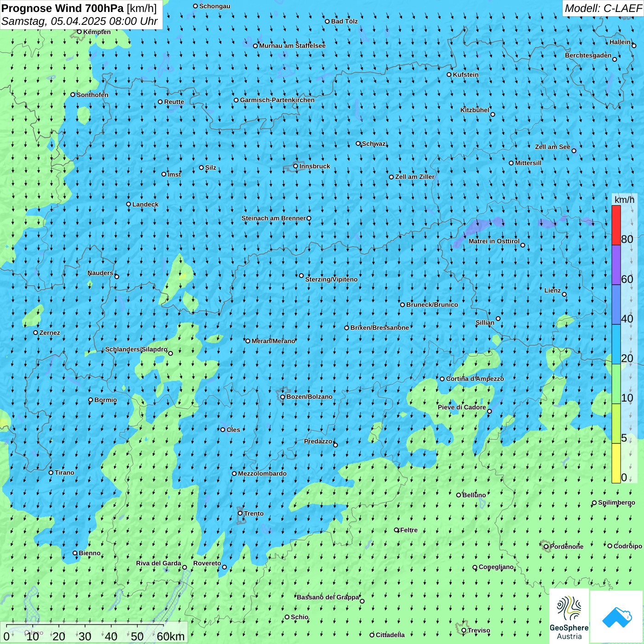Click the 'Sterzing/Vipiteno' label
Image resolution: width=644 pixels, height=644 pixels.
[x=331, y=279]
